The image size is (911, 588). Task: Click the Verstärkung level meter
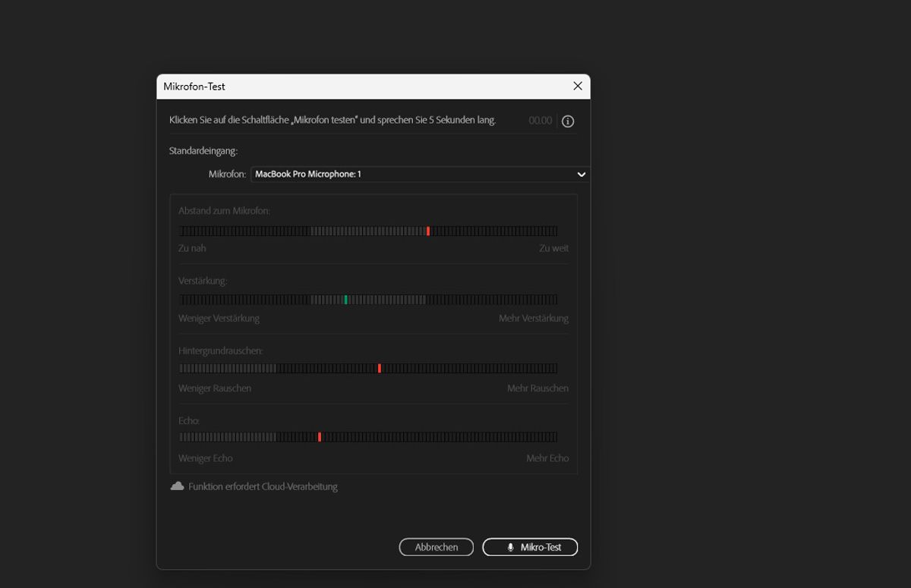pos(368,300)
